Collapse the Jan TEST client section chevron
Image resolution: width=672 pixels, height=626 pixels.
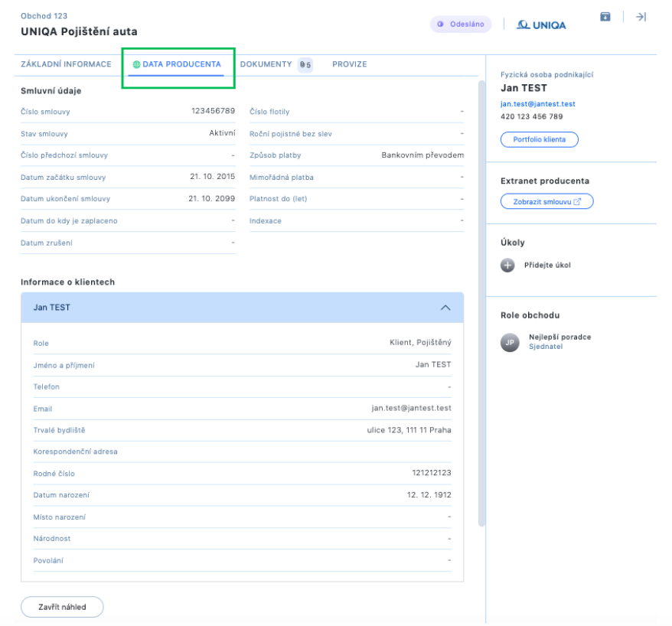[x=445, y=307]
